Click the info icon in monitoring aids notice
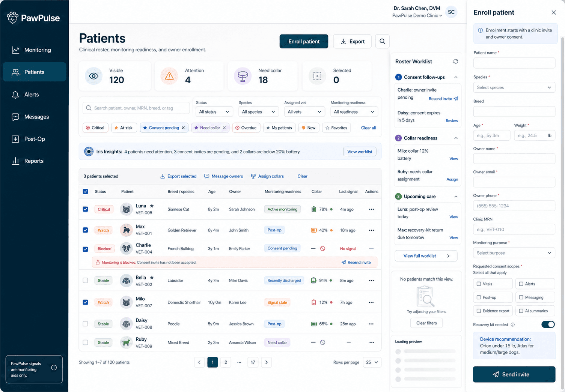Image resolution: width=565 pixels, height=392 pixels. [54, 368]
